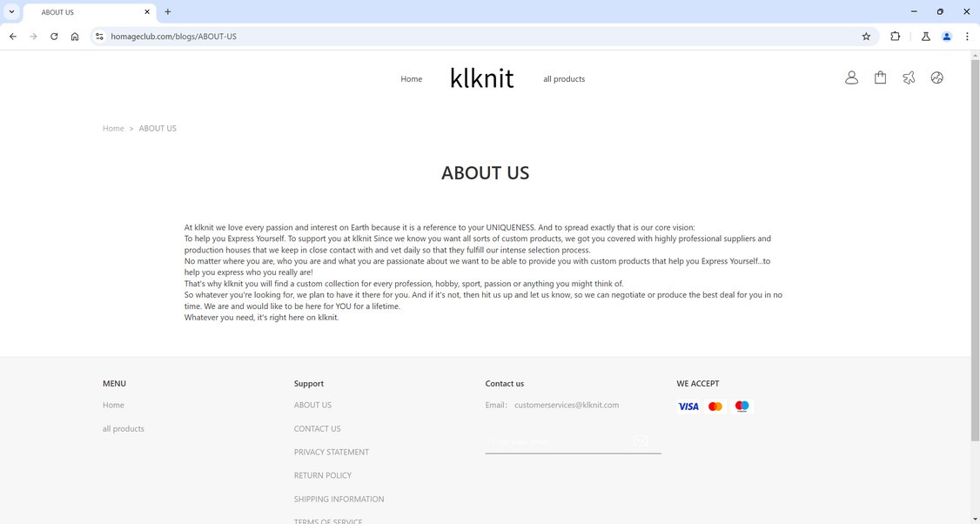Click the Mastercard payment logo

(715, 406)
